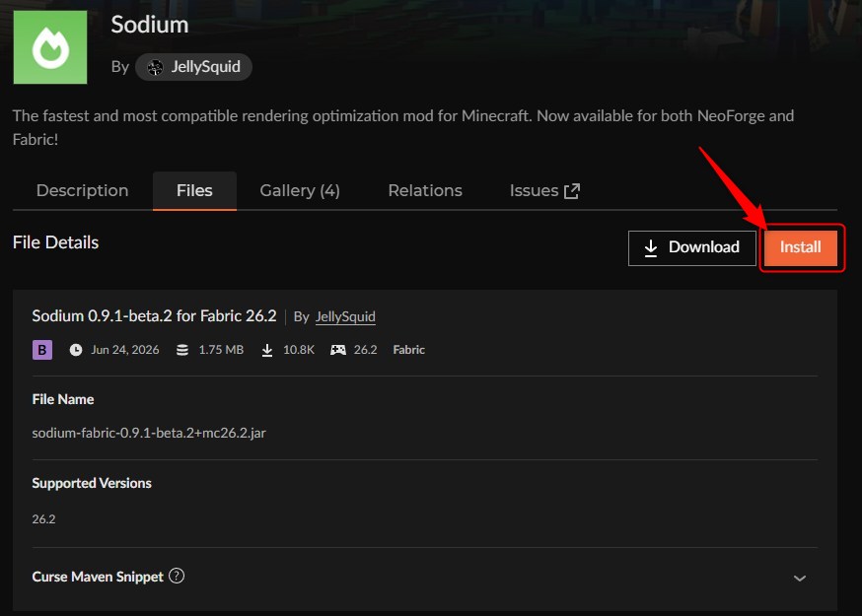Click the file size stack icon

pyautogui.click(x=182, y=350)
